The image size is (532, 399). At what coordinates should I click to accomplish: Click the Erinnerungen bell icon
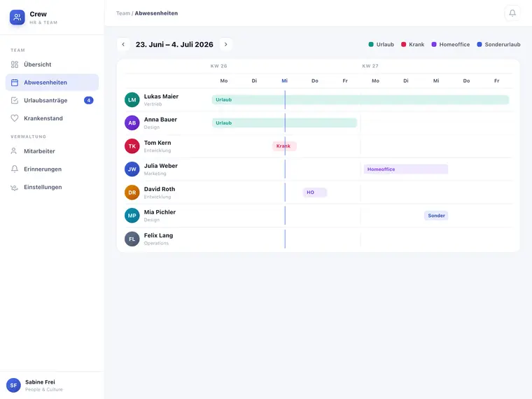pyautogui.click(x=15, y=169)
